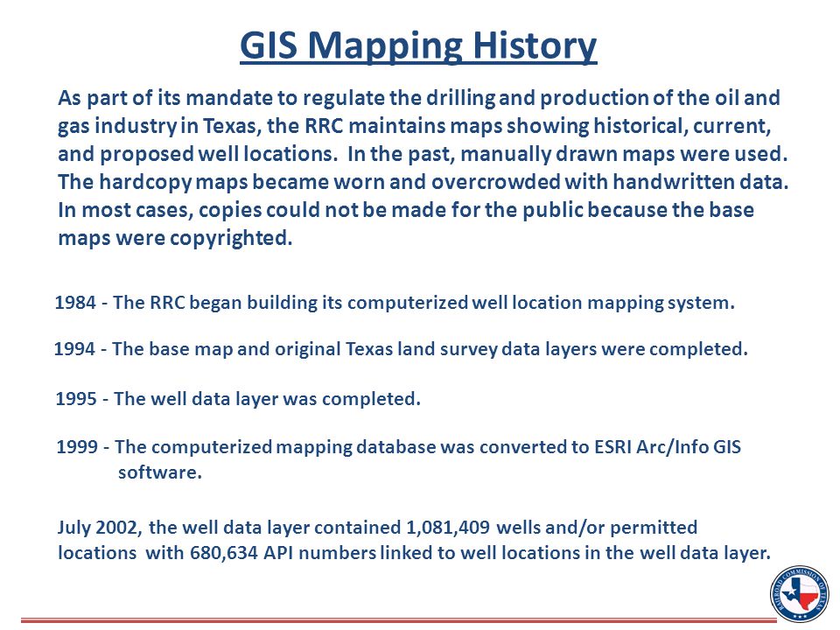Click the line 'and proposed well locations'
The width and height of the screenshot is (840, 630).
pyautogui.click(x=423, y=154)
